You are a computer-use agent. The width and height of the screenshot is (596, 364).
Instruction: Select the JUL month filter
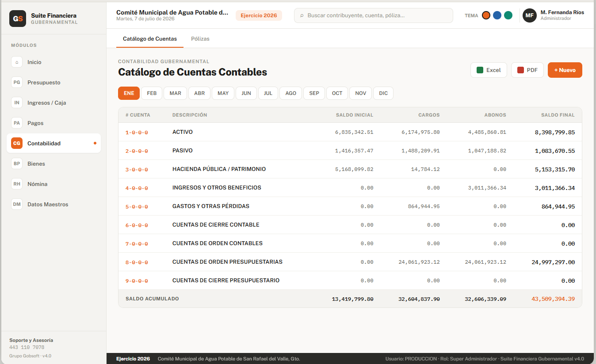[x=268, y=93]
